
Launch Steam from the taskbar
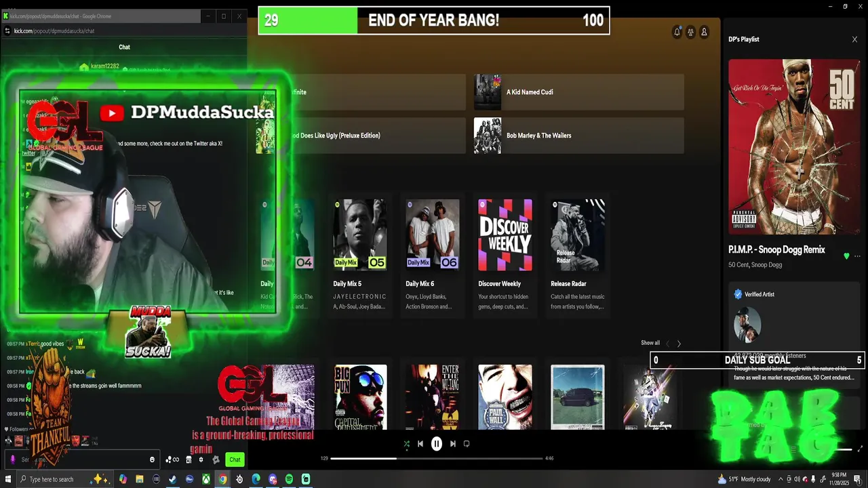[173, 479]
